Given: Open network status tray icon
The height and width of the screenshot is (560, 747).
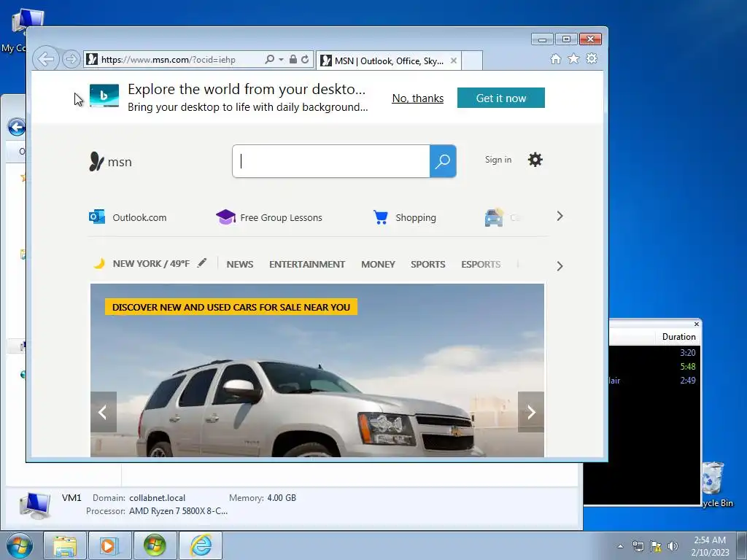Looking at the screenshot, I should point(638,546).
